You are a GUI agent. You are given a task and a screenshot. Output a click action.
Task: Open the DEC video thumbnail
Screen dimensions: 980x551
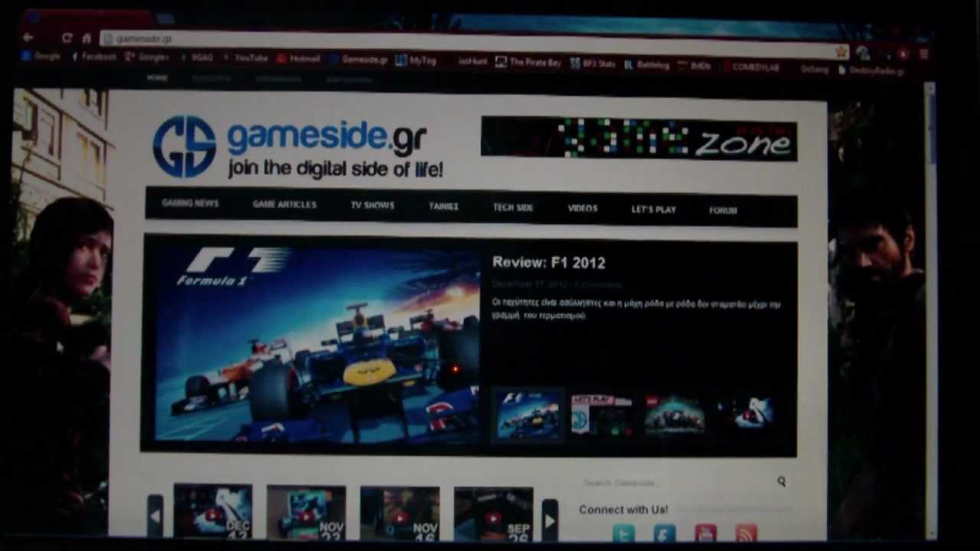click(x=213, y=511)
